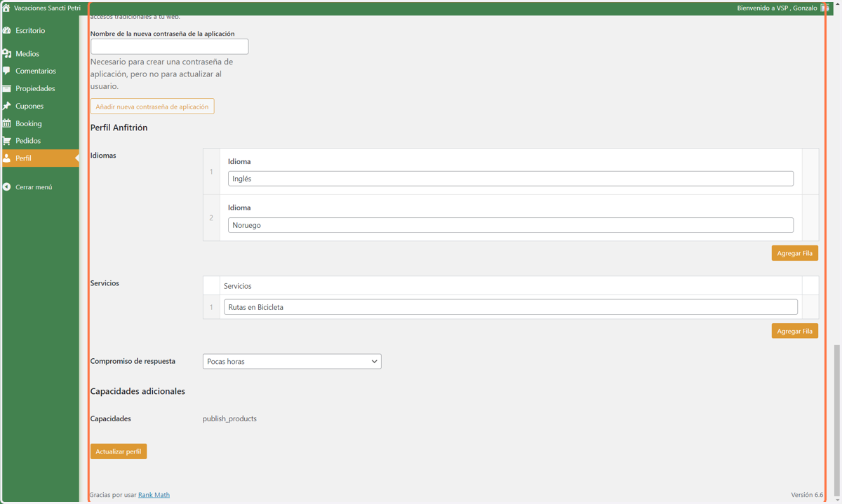Screen dimensions: 842x504
Task: Click row handle 2 of Idiomas
Action: [211, 218]
